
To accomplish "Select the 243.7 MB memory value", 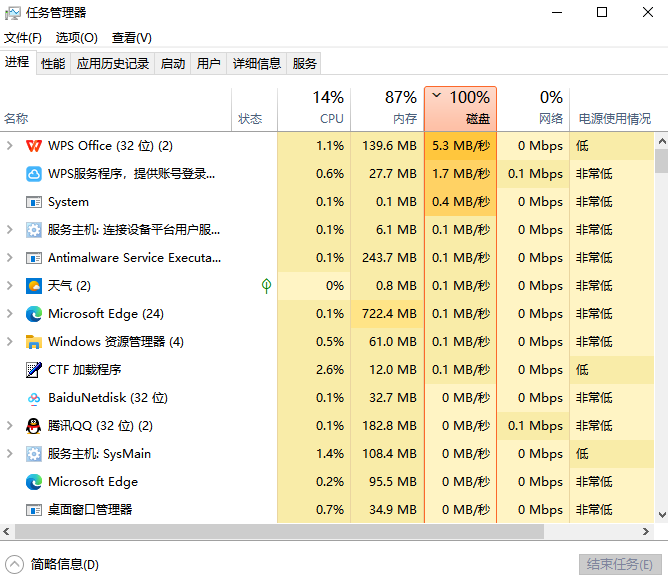I will [389, 258].
